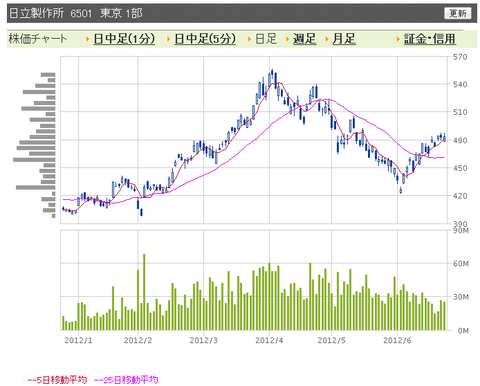Click the 420 price axis label
This screenshot has height=386, width=480.
[x=460, y=196]
